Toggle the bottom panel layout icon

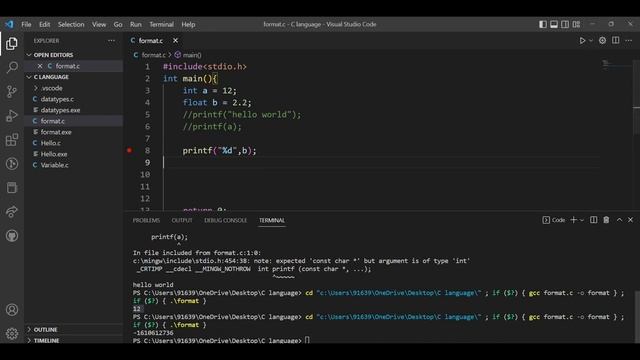point(554,24)
